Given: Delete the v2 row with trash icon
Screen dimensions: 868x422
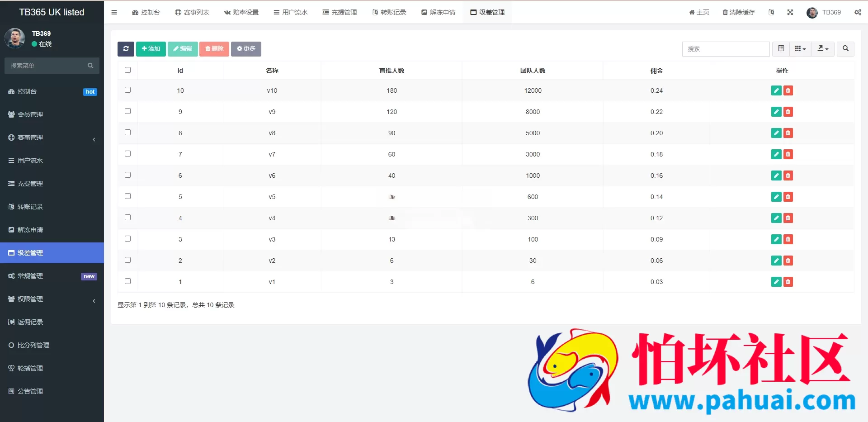Looking at the screenshot, I should (788, 261).
